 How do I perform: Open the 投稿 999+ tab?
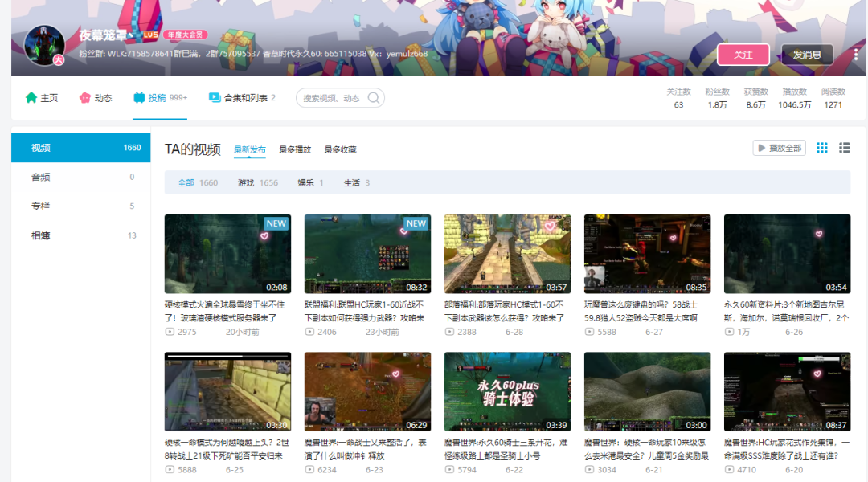(x=160, y=98)
